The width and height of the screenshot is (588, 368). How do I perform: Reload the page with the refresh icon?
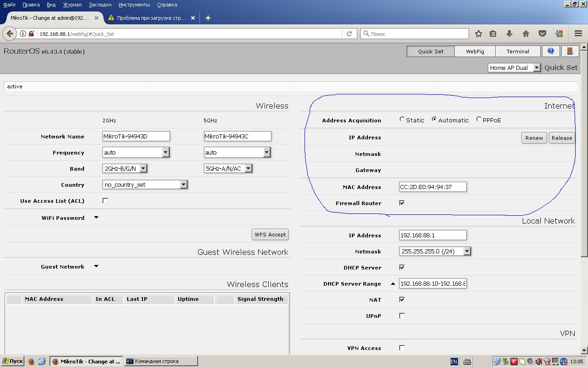point(349,34)
